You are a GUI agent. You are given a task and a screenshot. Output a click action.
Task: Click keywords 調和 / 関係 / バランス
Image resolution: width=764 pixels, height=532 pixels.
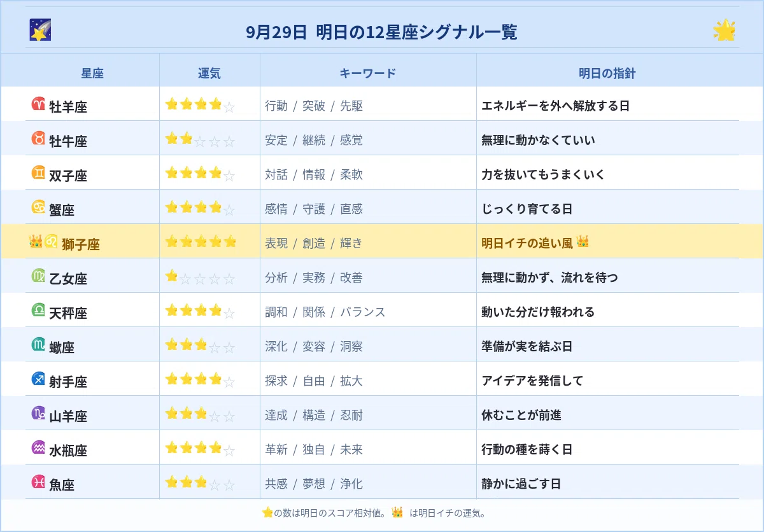(x=325, y=312)
